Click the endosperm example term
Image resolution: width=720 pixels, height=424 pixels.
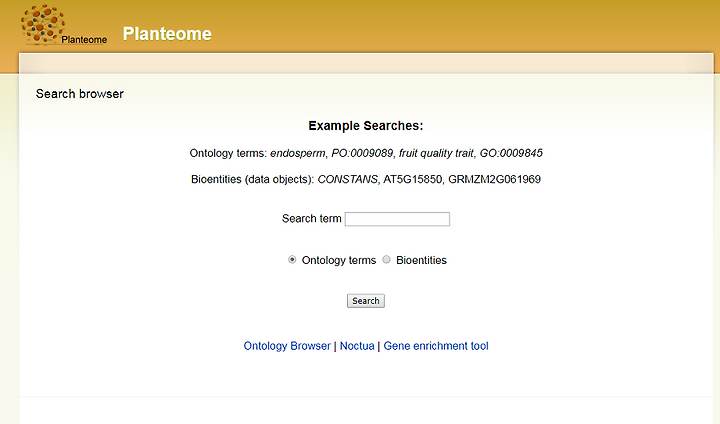coord(298,153)
